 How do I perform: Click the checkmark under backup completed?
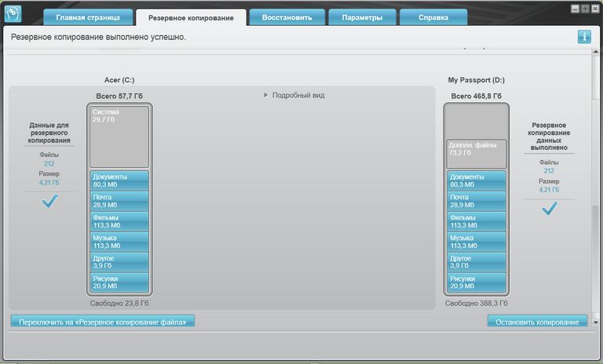coord(549,209)
